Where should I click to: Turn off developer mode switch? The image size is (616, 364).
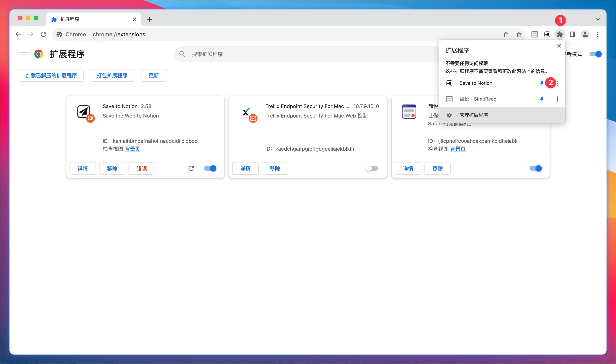[596, 54]
